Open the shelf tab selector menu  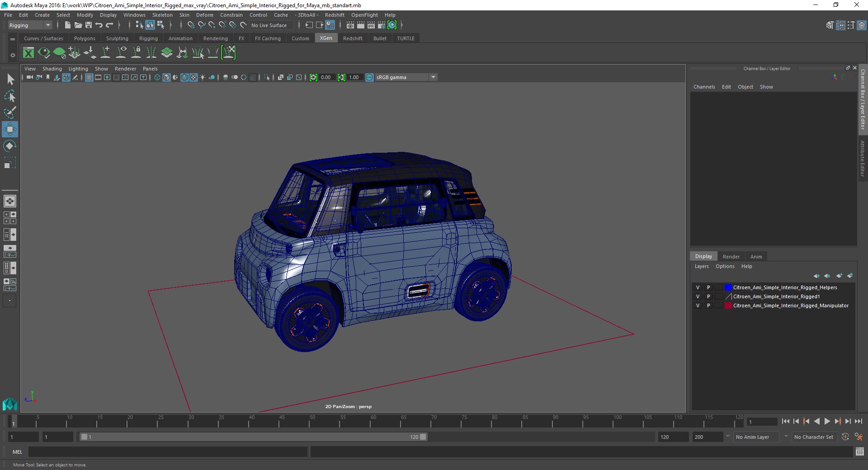[13, 39]
